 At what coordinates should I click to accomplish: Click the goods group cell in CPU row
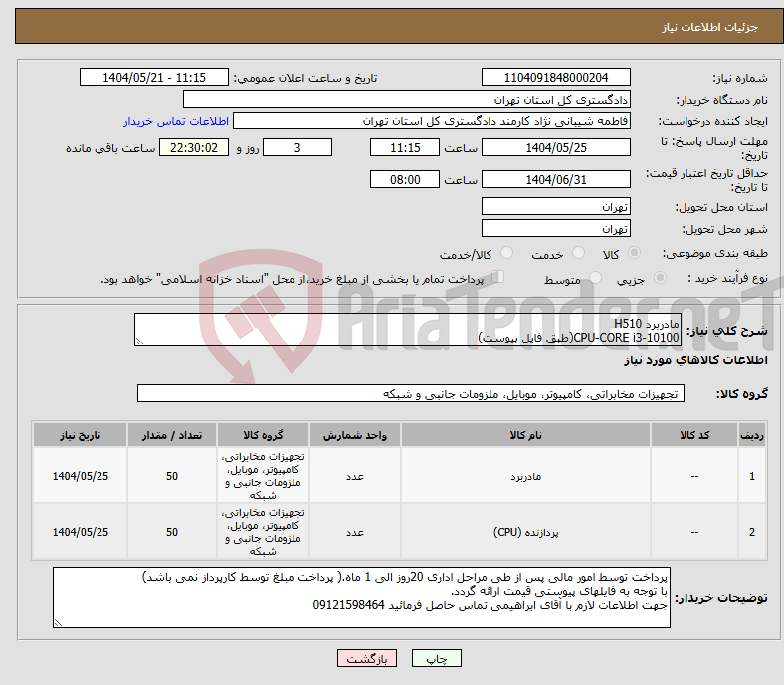[x=263, y=532]
